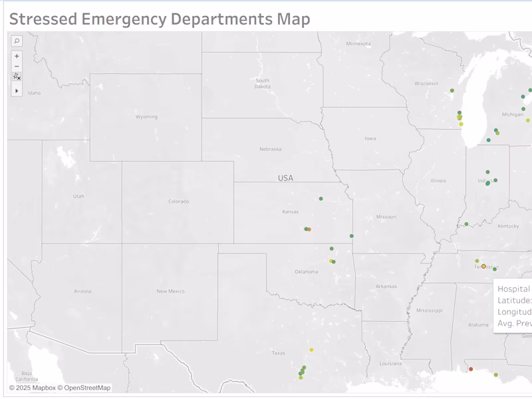Screen dimensions: 532x399
Task: Open the map search tool
Action: tap(17, 41)
